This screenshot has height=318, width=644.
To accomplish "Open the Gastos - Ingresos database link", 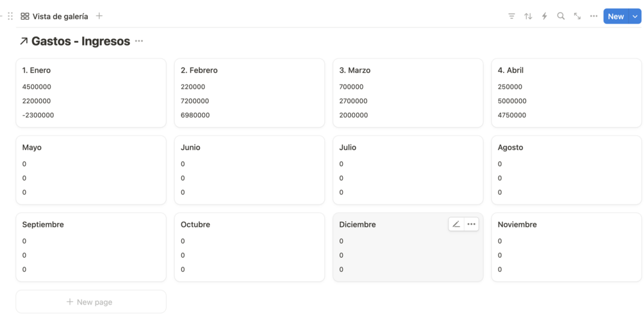I will pos(80,41).
